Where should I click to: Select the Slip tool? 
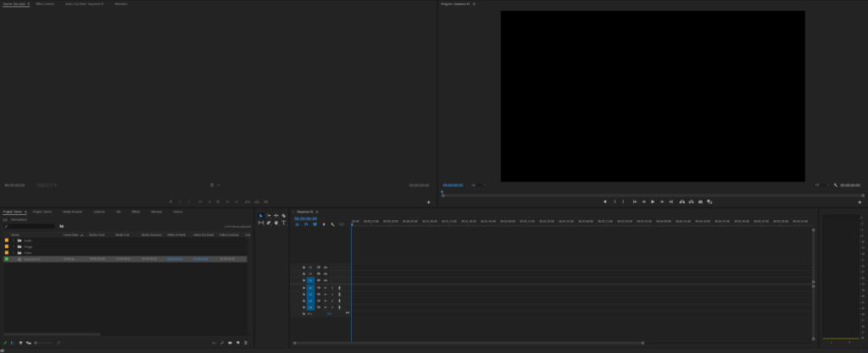point(261,223)
